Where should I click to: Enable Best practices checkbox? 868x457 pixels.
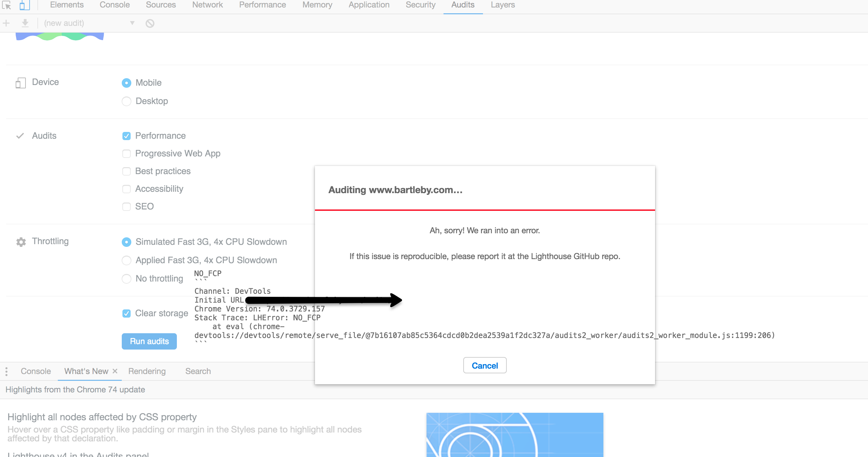pos(127,171)
